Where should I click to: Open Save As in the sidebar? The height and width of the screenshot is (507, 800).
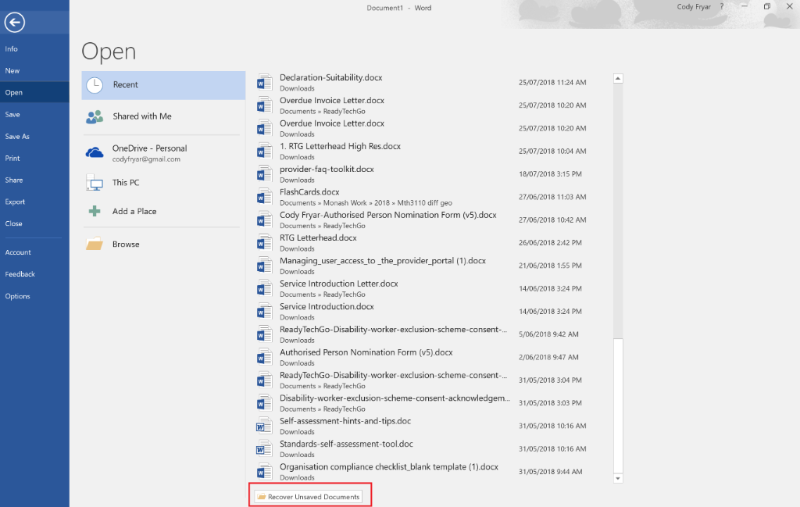coord(34,137)
